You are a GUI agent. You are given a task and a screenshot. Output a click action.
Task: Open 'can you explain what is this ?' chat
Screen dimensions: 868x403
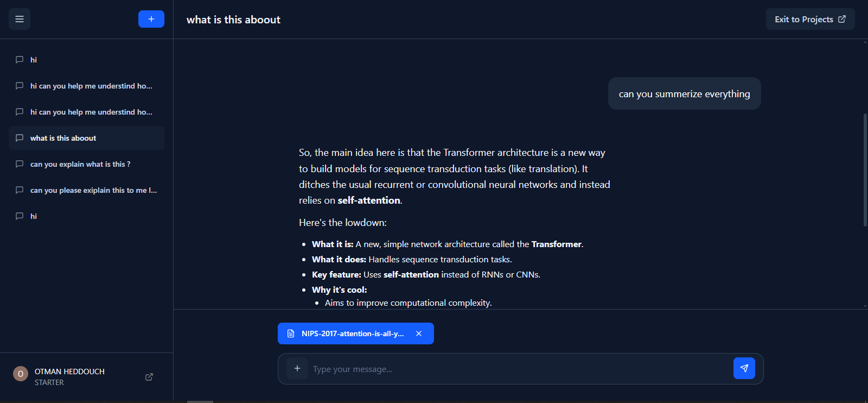(x=86, y=164)
